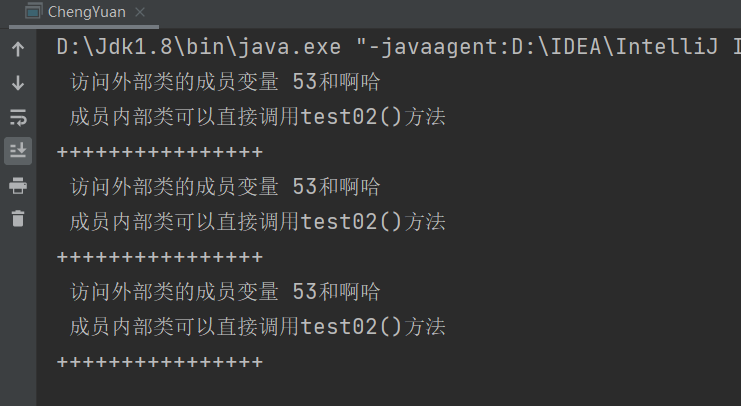
Task: Select the ChengYuan run tab
Action: click(86, 12)
